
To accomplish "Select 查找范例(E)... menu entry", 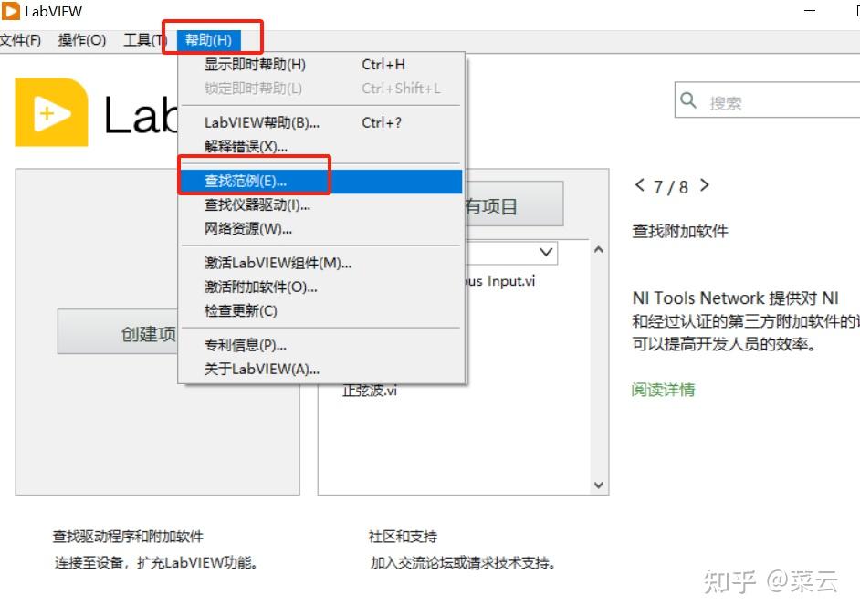I will pos(321,181).
